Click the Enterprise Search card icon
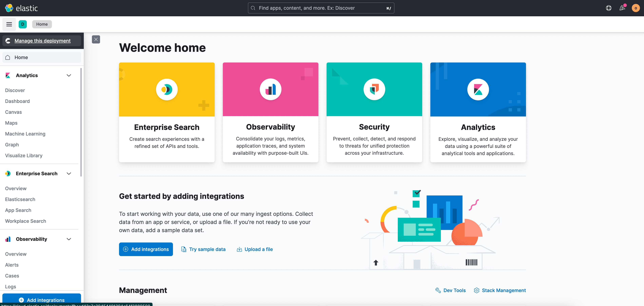 pos(167,89)
